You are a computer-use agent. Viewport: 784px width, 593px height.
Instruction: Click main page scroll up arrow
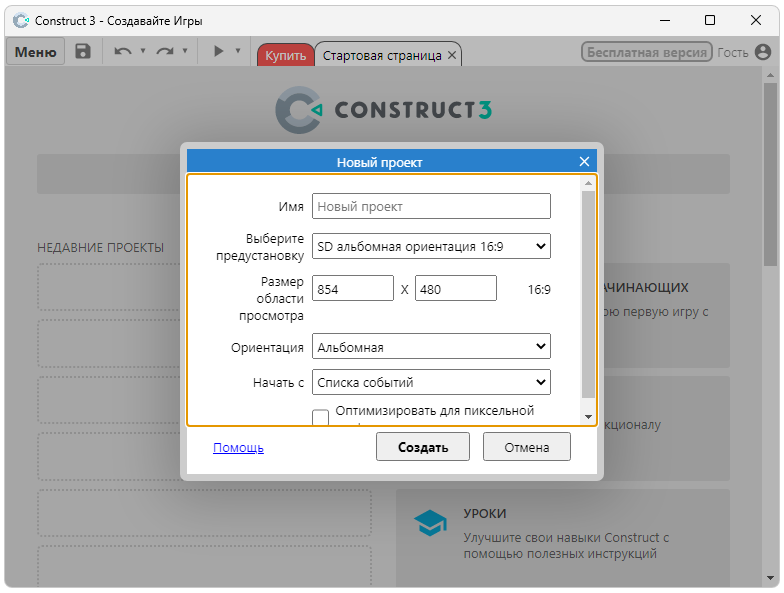(770, 76)
